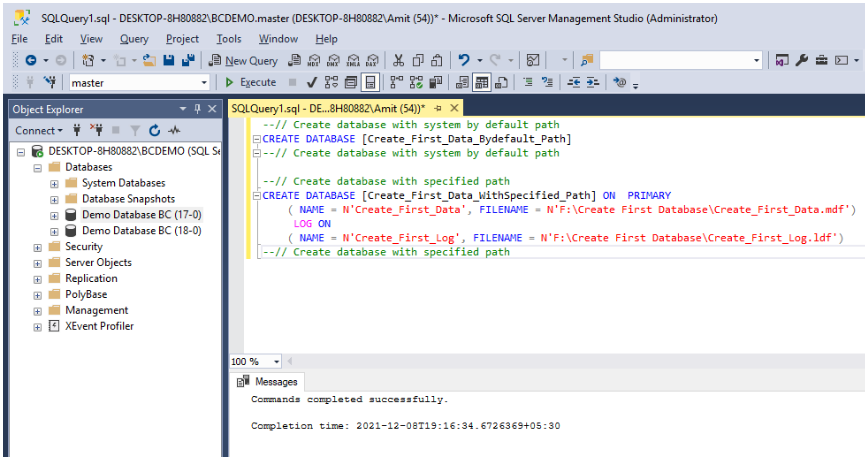The image size is (865, 457).
Task: Click the Save floppy disk icon
Action: click(x=169, y=60)
